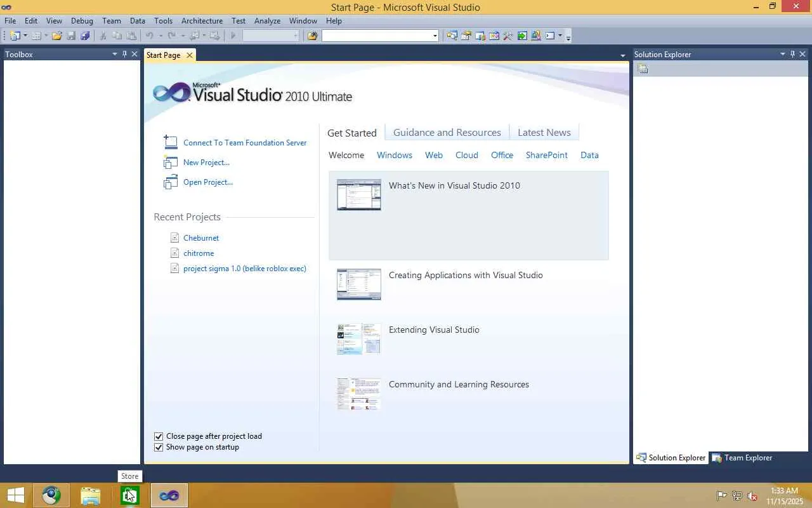
Task: Open the Properties Window toolbar icon
Action: 466,36
